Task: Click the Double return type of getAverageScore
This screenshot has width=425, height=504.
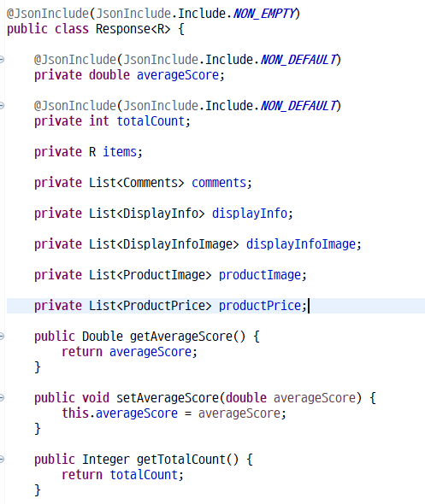Action: 103,337
